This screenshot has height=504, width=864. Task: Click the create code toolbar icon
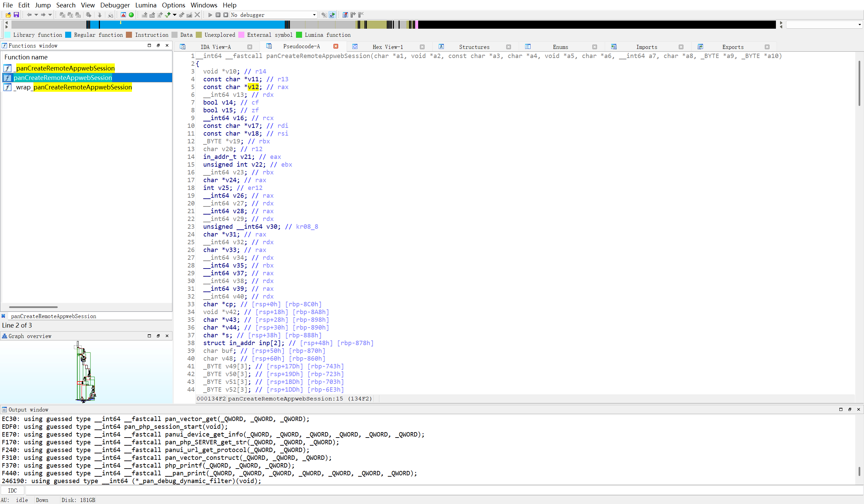[x=145, y=15]
